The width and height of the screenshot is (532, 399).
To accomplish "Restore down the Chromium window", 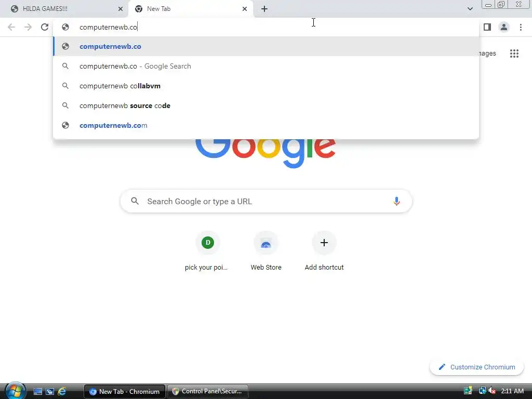I will (x=501, y=5).
